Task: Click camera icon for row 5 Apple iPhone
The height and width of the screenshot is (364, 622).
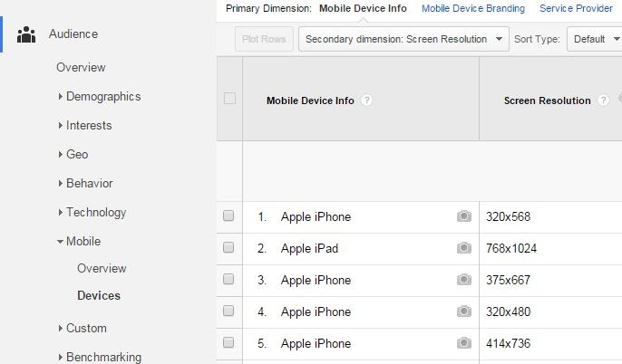Action: [x=463, y=343]
